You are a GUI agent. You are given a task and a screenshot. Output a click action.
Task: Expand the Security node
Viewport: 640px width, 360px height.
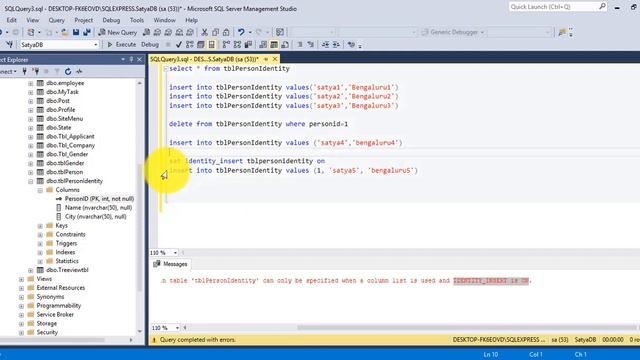(21, 333)
